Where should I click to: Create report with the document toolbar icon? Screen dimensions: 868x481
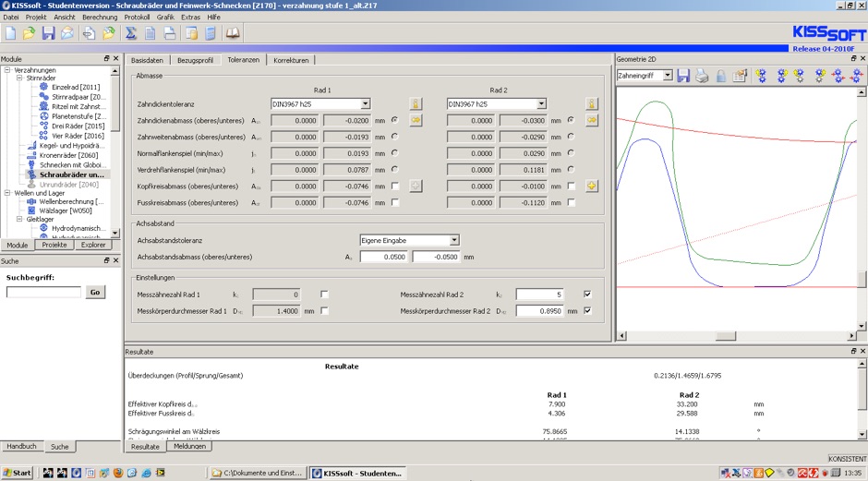pyautogui.click(x=150, y=33)
